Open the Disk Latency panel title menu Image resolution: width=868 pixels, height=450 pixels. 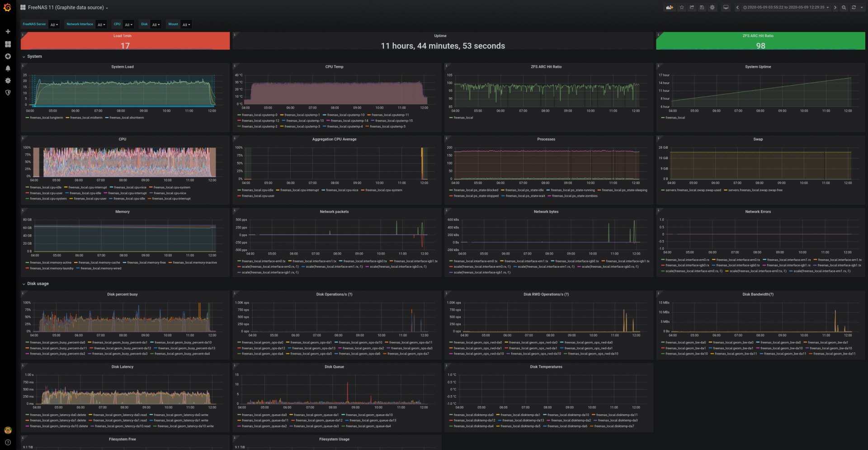coord(123,367)
